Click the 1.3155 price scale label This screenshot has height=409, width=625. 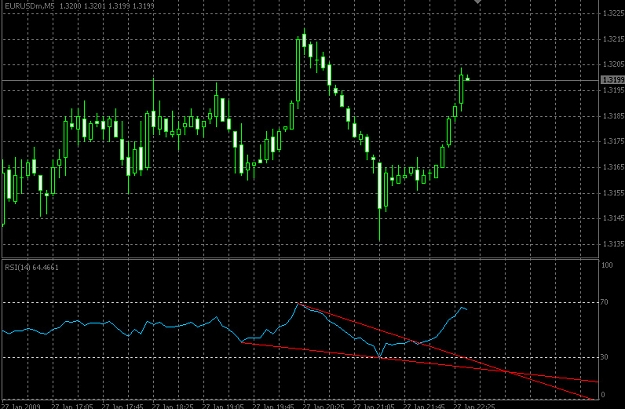613,193
